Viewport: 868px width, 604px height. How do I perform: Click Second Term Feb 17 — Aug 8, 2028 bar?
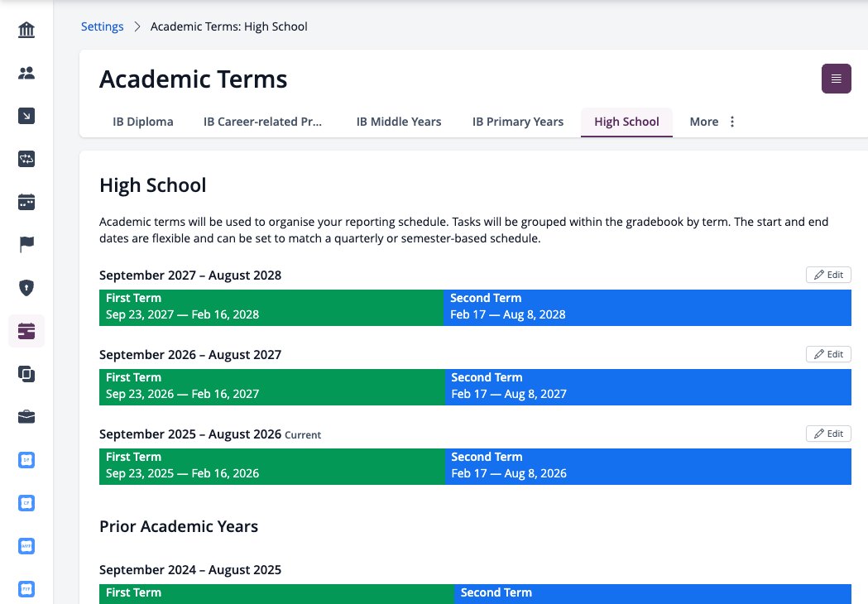(x=648, y=307)
